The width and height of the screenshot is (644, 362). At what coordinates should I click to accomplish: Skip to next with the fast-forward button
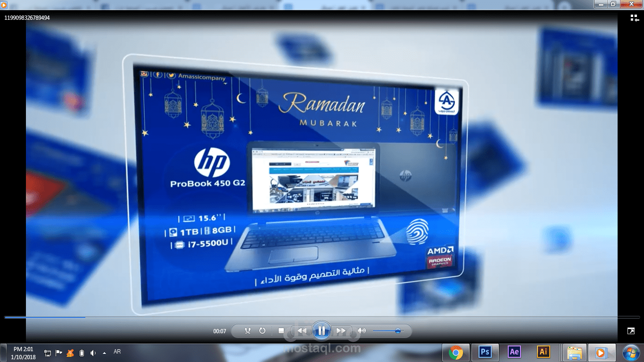pyautogui.click(x=341, y=331)
